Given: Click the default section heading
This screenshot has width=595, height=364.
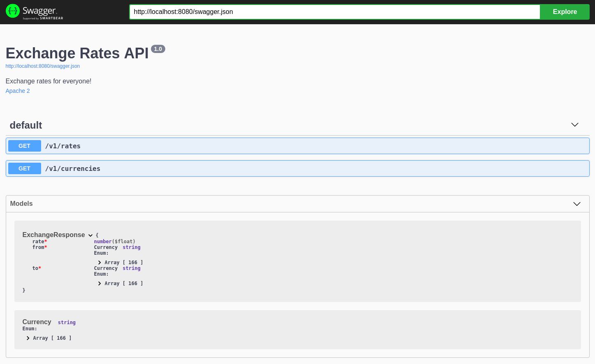Looking at the screenshot, I should [x=26, y=125].
